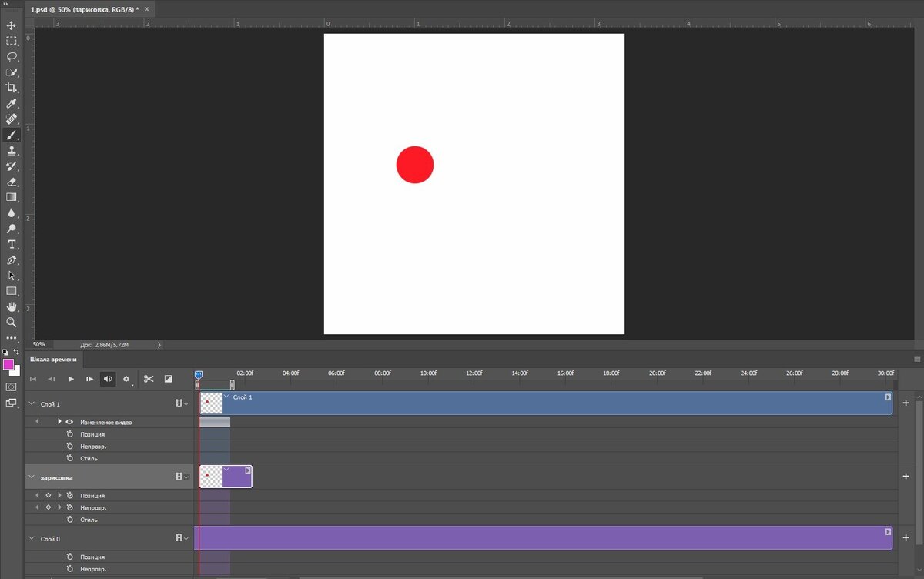Open timeline playback settings gear
The image size is (924, 579).
(x=126, y=379)
